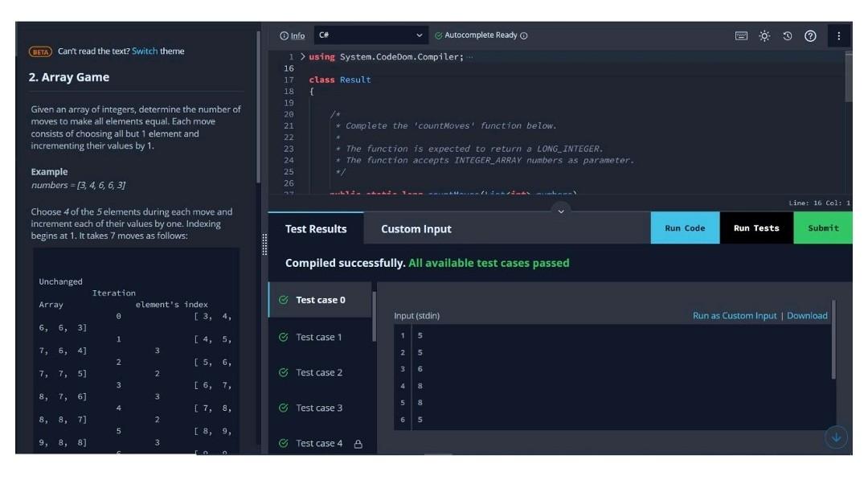Click 'All available test cases passed' message
Viewport: 868px width, 484px height.
pyautogui.click(x=489, y=263)
